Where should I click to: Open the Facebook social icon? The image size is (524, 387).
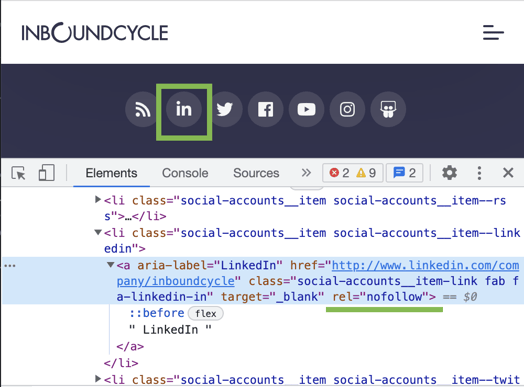pos(266,109)
